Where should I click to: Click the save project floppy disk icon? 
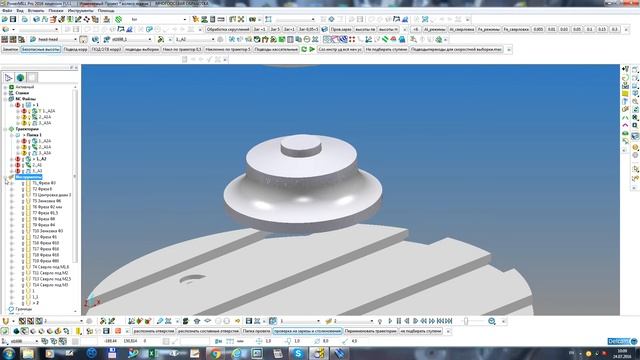(x=13, y=19)
